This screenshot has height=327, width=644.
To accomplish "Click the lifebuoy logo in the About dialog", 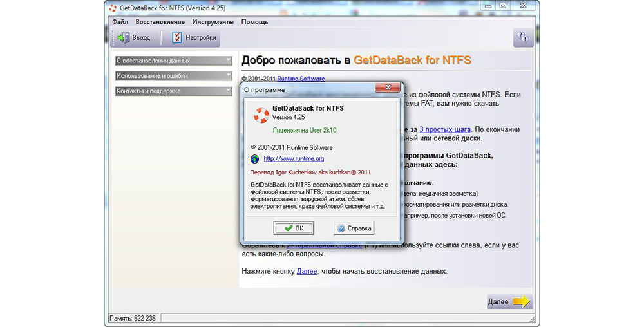I will (261, 115).
